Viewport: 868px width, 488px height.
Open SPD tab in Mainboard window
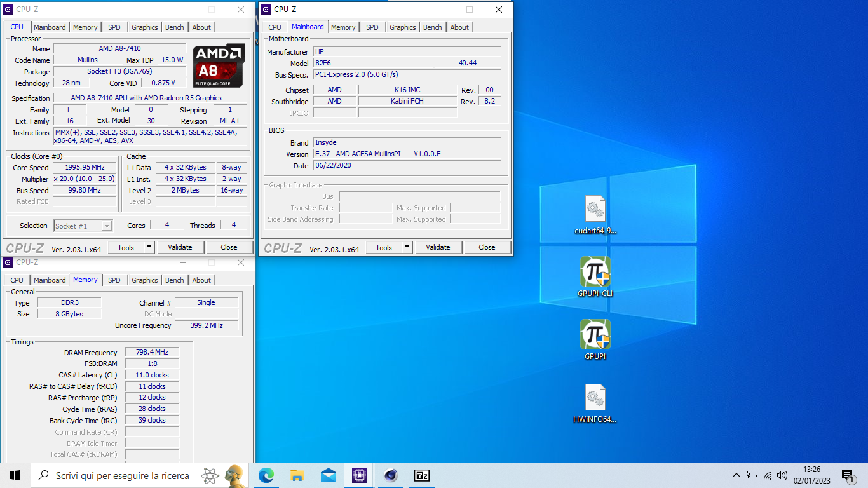click(x=372, y=27)
